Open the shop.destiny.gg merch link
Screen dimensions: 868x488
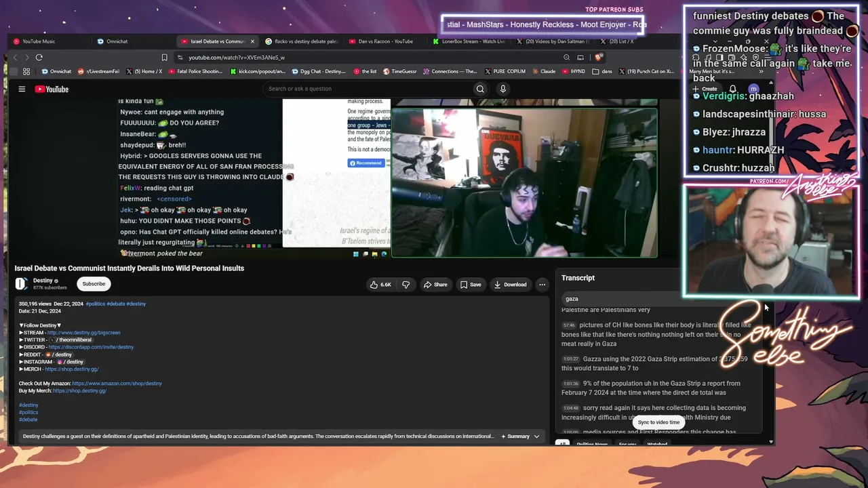tap(72, 369)
